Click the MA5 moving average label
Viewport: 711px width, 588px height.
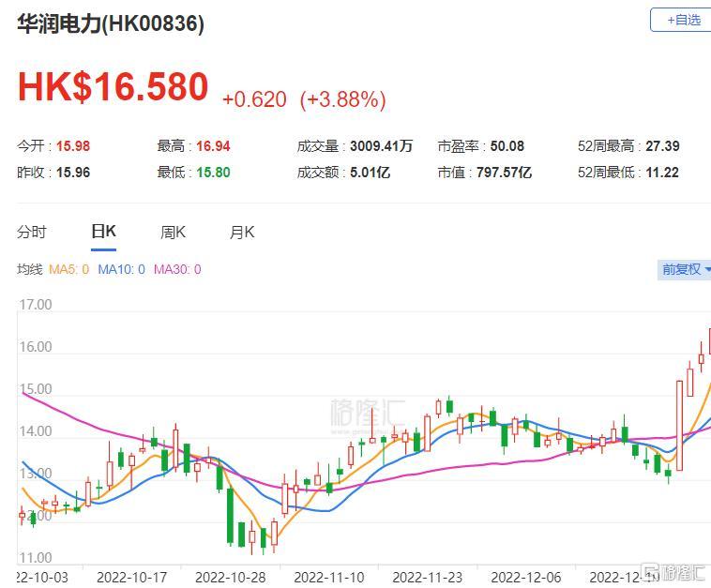pyautogui.click(x=68, y=269)
